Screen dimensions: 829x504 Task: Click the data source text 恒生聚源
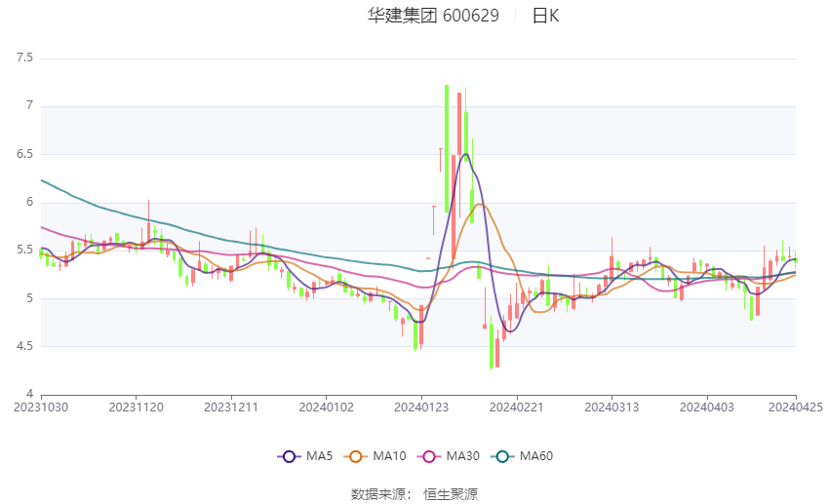[451, 494]
